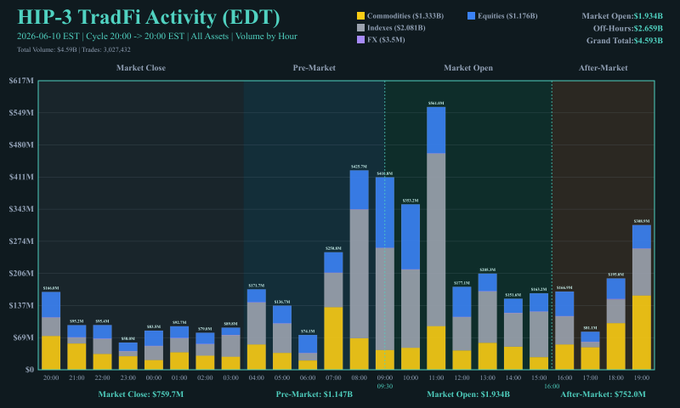Click the '$549M' y-axis label

coord(21,113)
